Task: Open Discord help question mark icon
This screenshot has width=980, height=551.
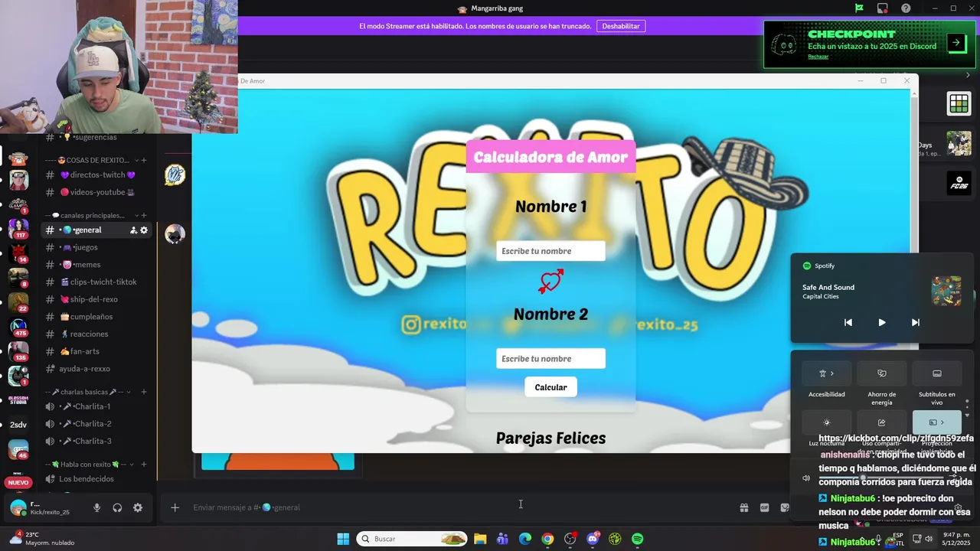Action: (906, 8)
